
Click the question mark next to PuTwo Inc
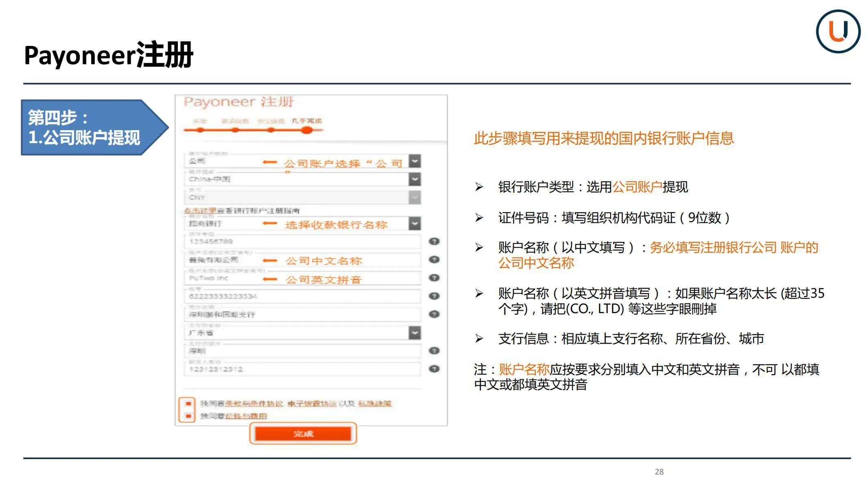pyautogui.click(x=434, y=279)
